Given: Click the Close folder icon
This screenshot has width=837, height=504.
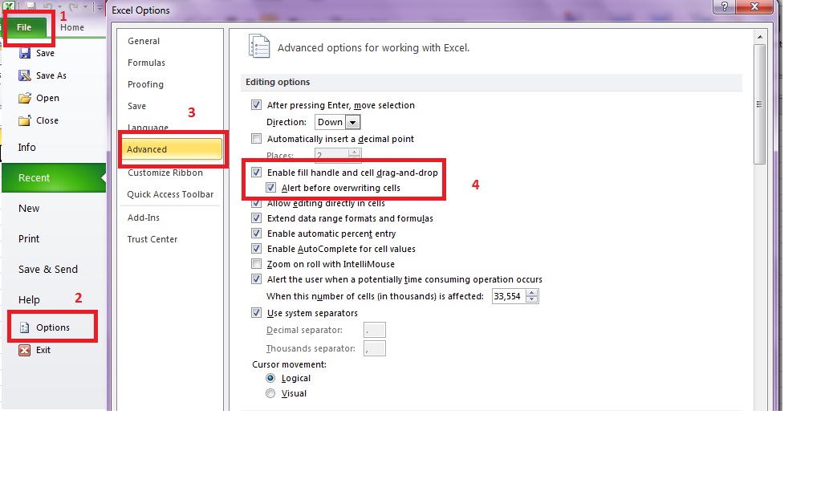Looking at the screenshot, I should click(x=25, y=120).
